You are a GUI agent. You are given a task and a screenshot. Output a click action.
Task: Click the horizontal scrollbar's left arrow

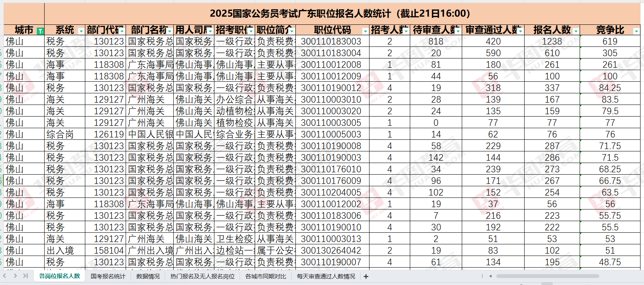[490, 276]
